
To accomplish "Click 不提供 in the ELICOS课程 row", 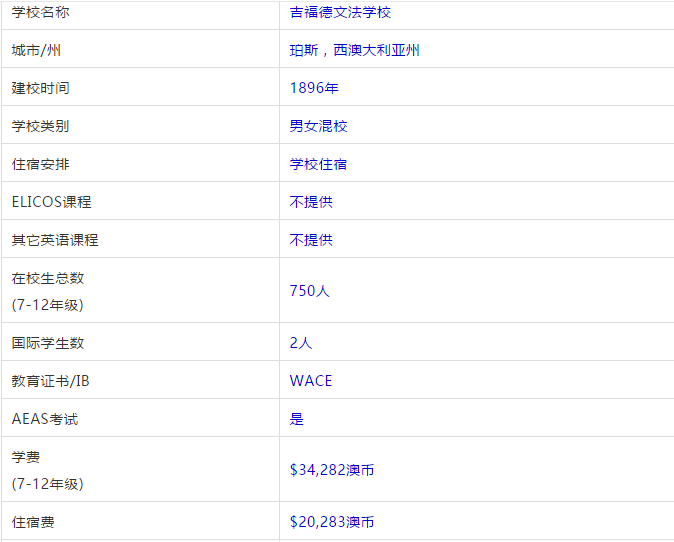I will tap(311, 202).
